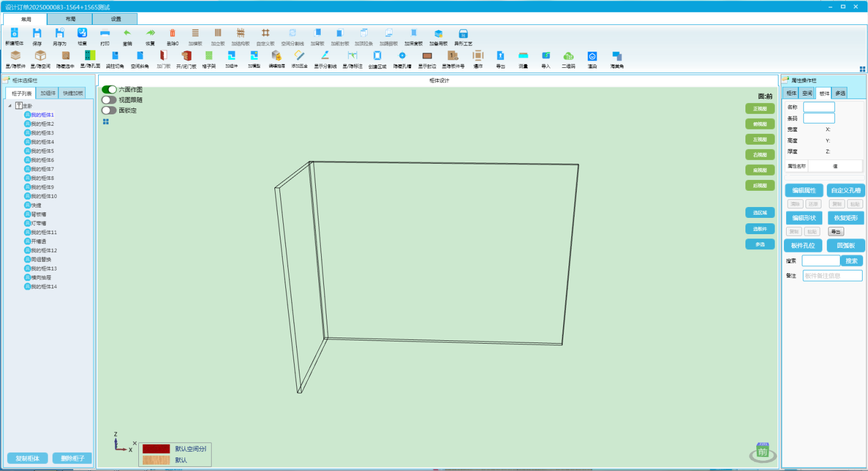868x471 pixels.
Task: Open the 常用 ribbon tab
Action: point(26,19)
